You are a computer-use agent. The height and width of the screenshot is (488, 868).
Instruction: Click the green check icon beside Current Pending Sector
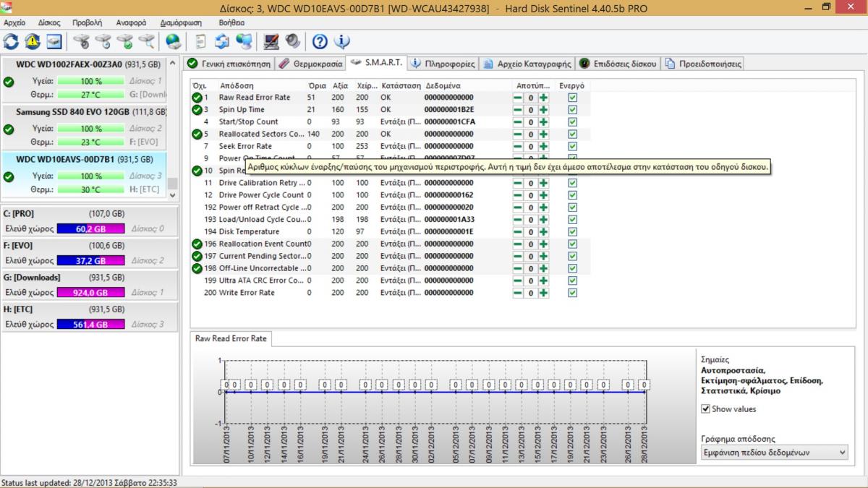[x=197, y=256]
